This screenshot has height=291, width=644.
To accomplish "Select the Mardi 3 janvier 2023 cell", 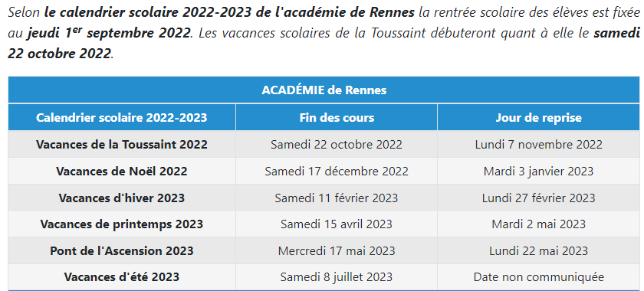I will [x=538, y=171].
